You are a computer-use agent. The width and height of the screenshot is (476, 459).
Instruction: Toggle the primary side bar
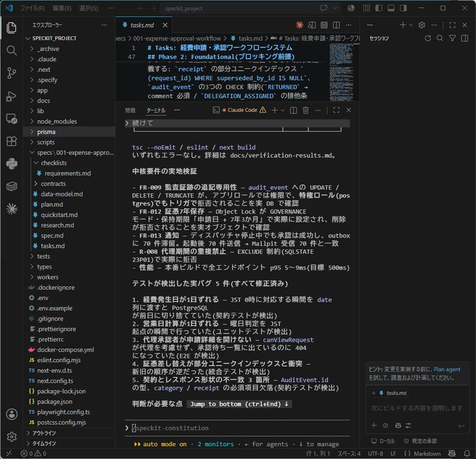pyautogui.click(x=379, y=8)
